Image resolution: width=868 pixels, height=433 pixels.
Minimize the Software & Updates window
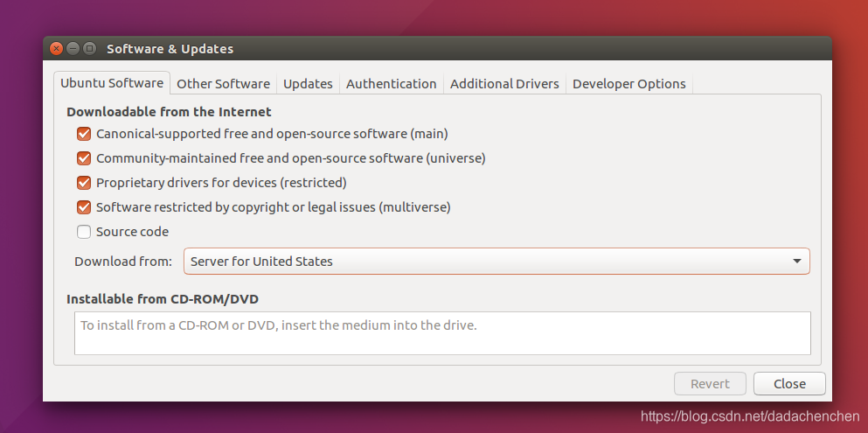click(73, 49)
